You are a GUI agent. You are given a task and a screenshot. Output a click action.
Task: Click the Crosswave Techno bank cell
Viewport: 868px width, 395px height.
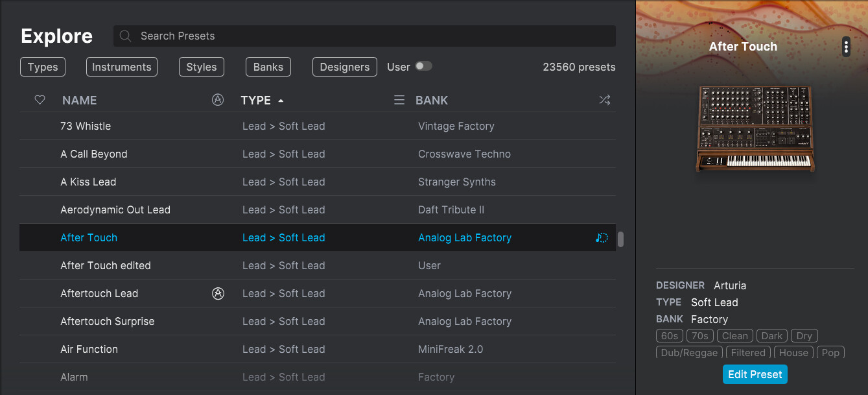pyautogui.click(x=464, y=154)
